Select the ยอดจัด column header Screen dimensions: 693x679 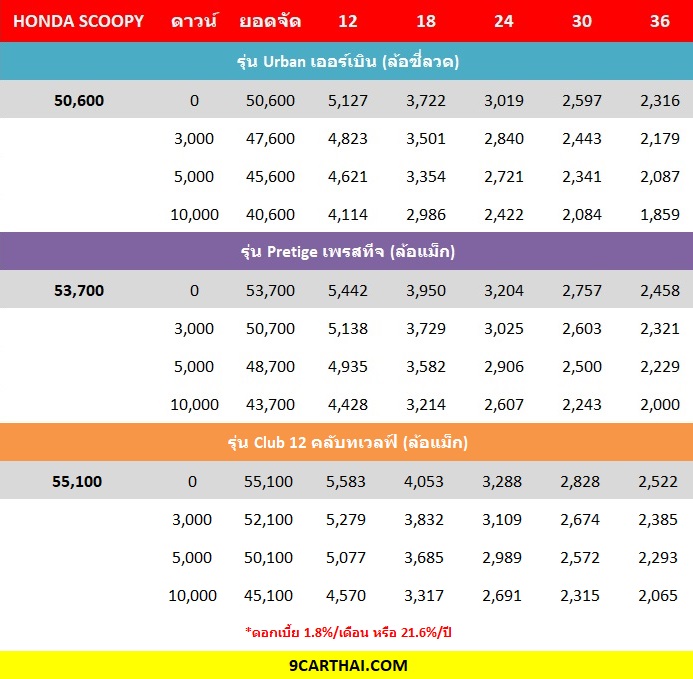coord(270,21)
